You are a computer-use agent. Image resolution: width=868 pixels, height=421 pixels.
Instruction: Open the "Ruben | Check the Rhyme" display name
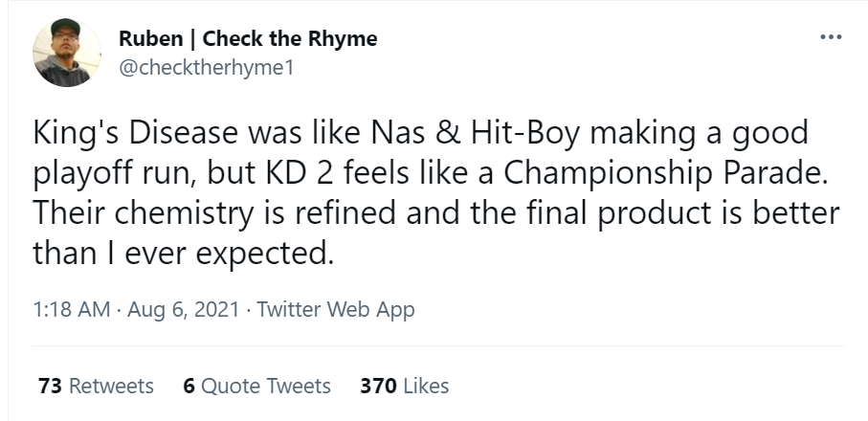tap(248, 39)
